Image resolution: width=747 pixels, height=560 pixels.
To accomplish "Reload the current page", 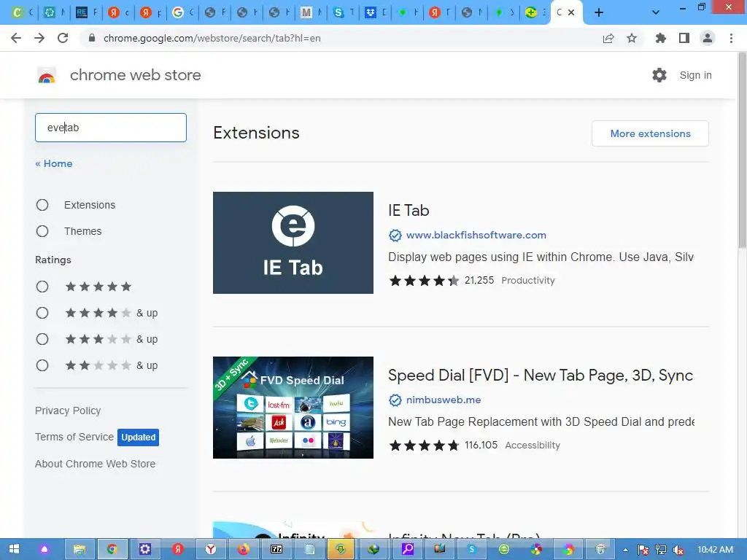I will (x=63, y=38).
